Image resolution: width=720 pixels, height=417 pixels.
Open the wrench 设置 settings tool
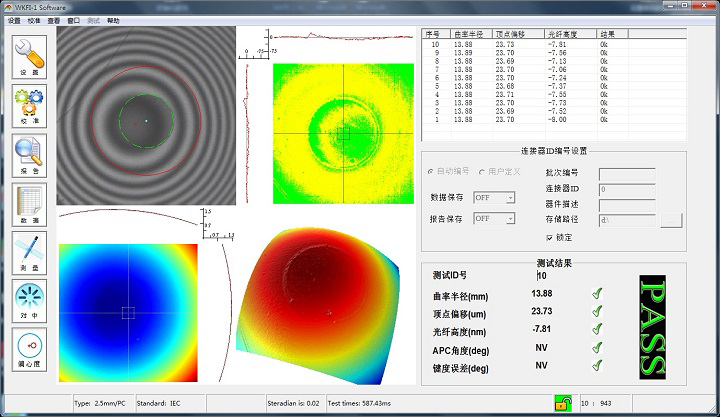point(29,57)
